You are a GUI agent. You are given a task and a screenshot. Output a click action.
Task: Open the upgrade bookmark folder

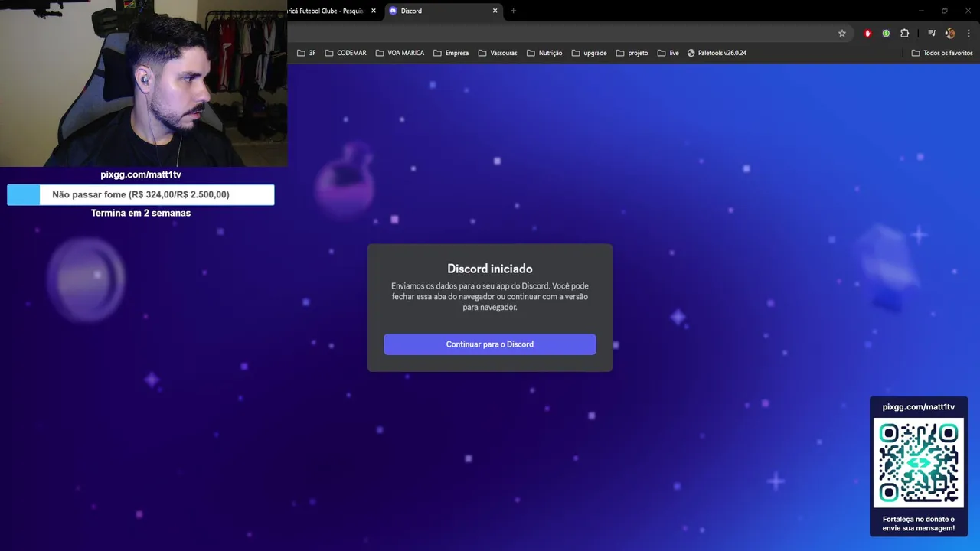pyautogui.click(x=589, y=53)
